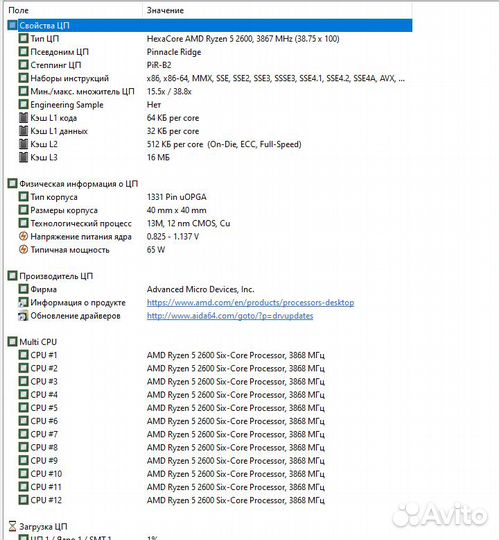Select the CPU #3 row label
The image size is (499, 540).
(44, 382)
